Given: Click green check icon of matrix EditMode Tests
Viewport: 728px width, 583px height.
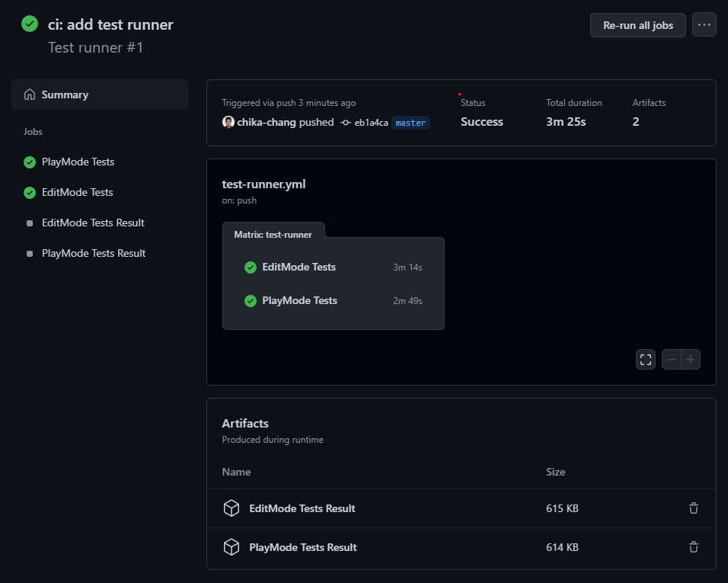Looking at the screenshot, I should tap(251, 267).
